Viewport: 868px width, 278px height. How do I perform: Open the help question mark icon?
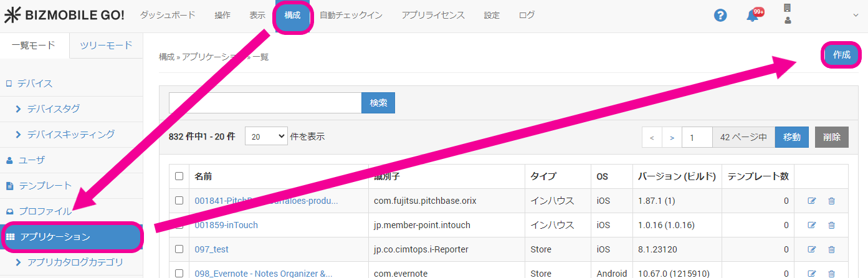pos(720,16)
